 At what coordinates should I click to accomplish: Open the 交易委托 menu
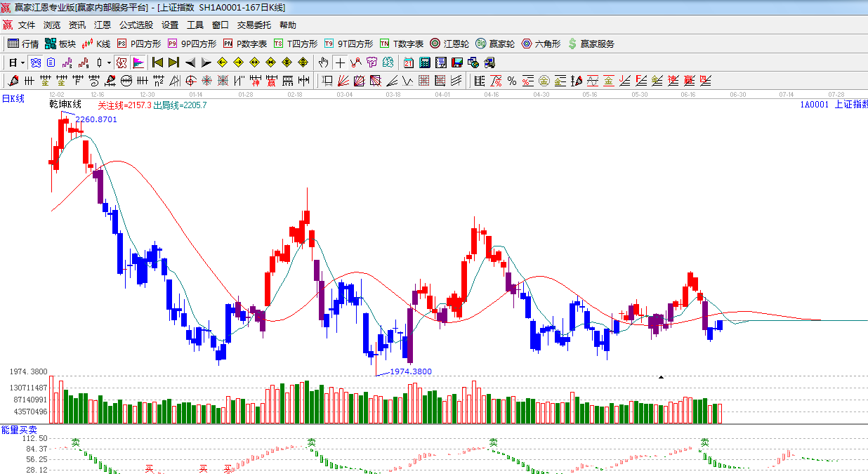coord(254,25)
